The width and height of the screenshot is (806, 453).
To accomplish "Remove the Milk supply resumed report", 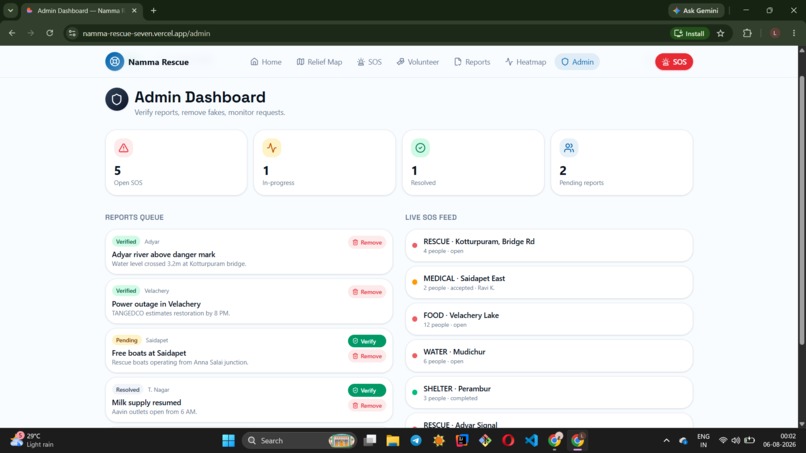I will coord(367,405).
